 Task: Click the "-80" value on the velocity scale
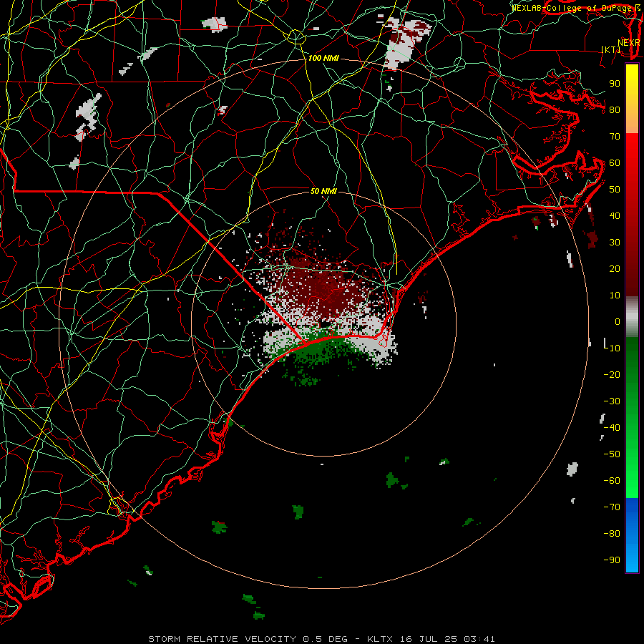coord(612,534)
